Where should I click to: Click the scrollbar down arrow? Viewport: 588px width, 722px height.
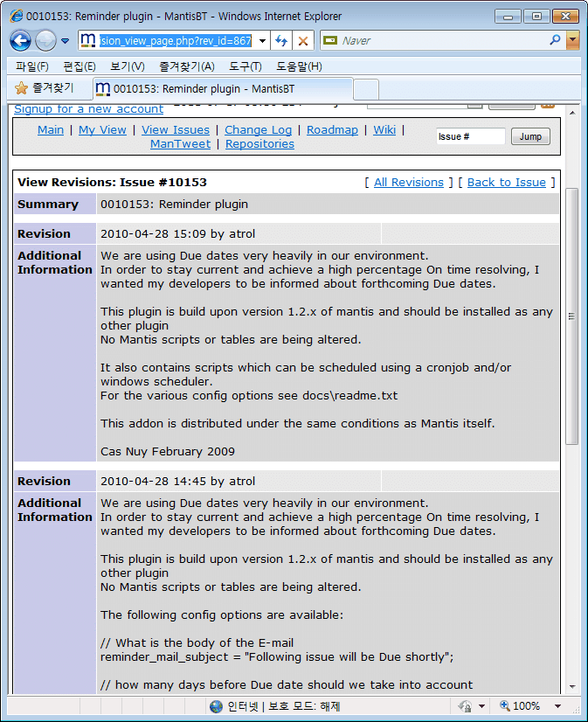coord(572,686)
